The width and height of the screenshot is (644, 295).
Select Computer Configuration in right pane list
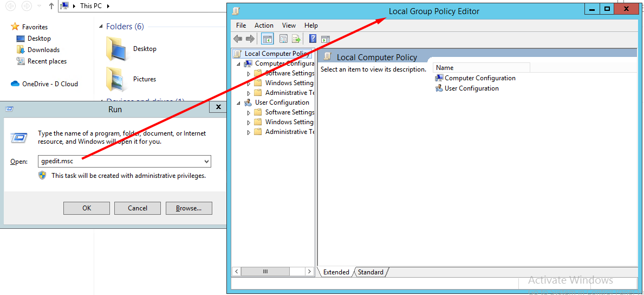pyautogui.click(x=479, y=78)
